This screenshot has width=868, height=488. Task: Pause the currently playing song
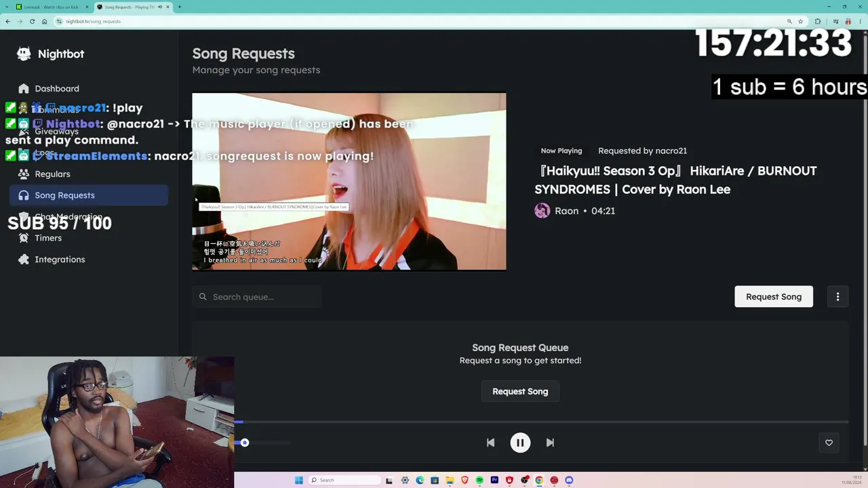point(520,443)
